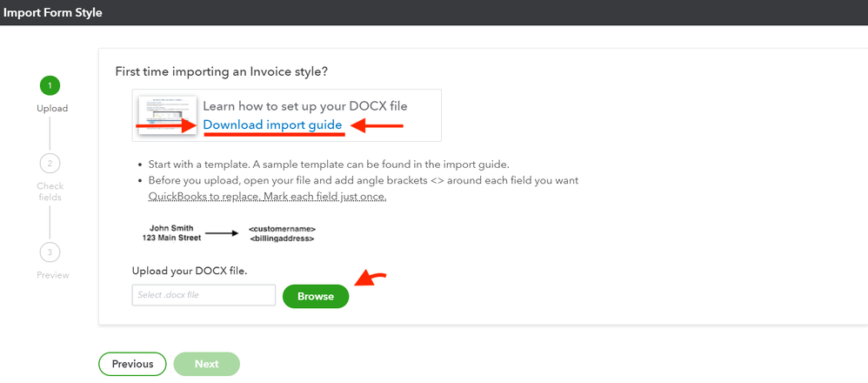Click the Upload your DOCX file label

pos(190,271)
